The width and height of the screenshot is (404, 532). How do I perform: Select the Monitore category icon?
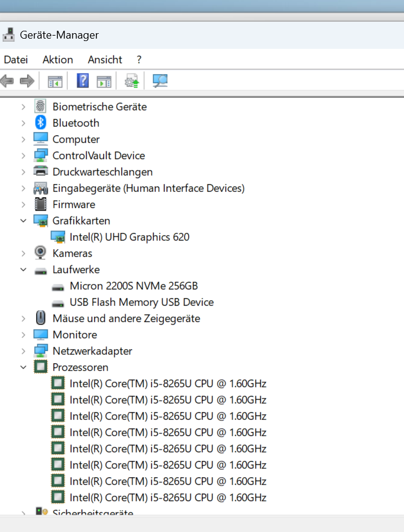tap(41, 335)
